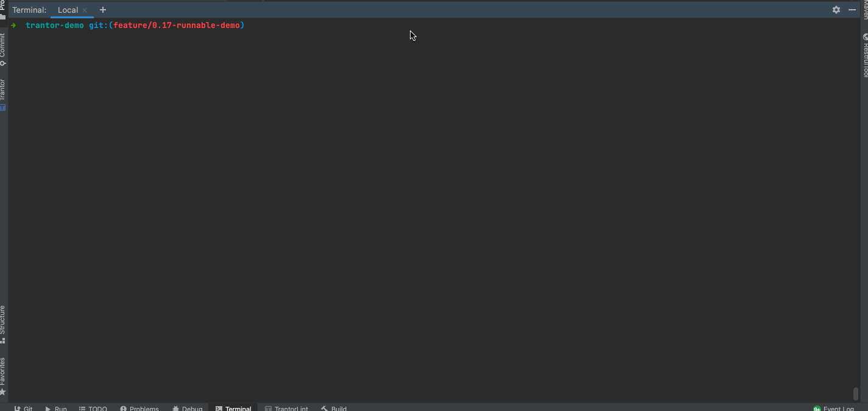The width and height of the screenshot is (868, 411).
Task: Open the terminal settings gear
Action: point(836,10)
